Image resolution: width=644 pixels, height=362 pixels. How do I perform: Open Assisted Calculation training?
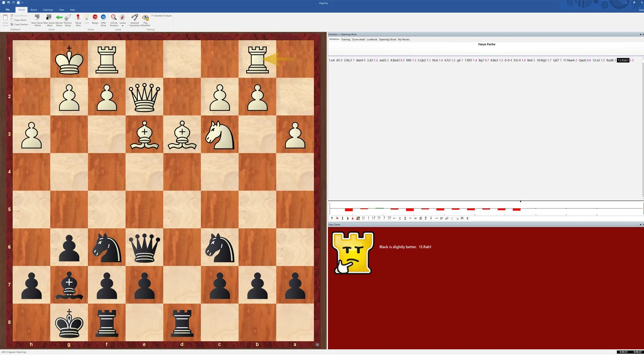point(135,20)
